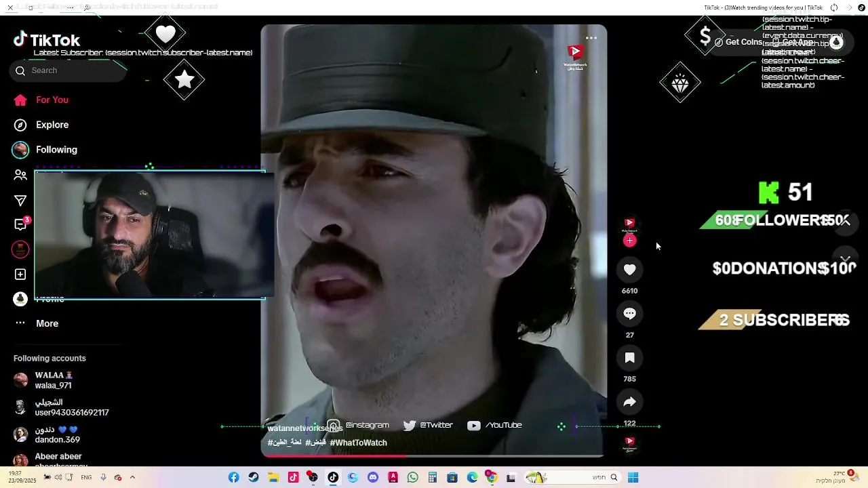Open comments bubble showing 27
Screen dimensions: 868x488
click(630, 314)
